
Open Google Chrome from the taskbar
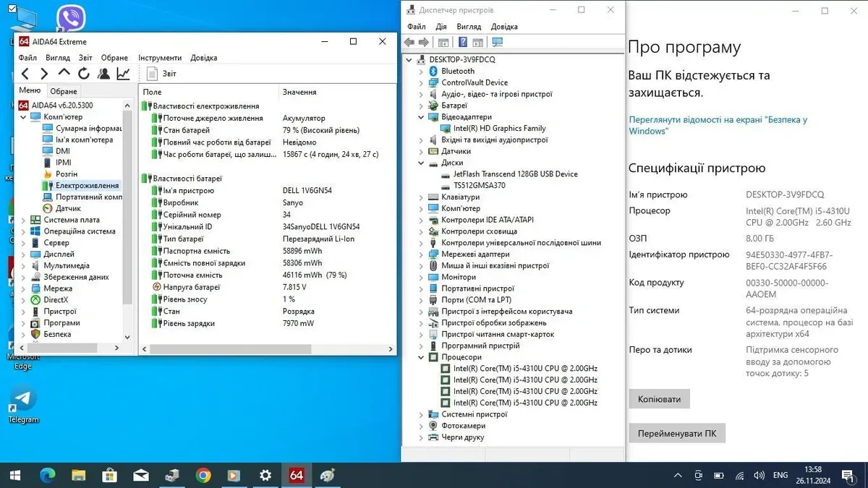tap(203, 475)
